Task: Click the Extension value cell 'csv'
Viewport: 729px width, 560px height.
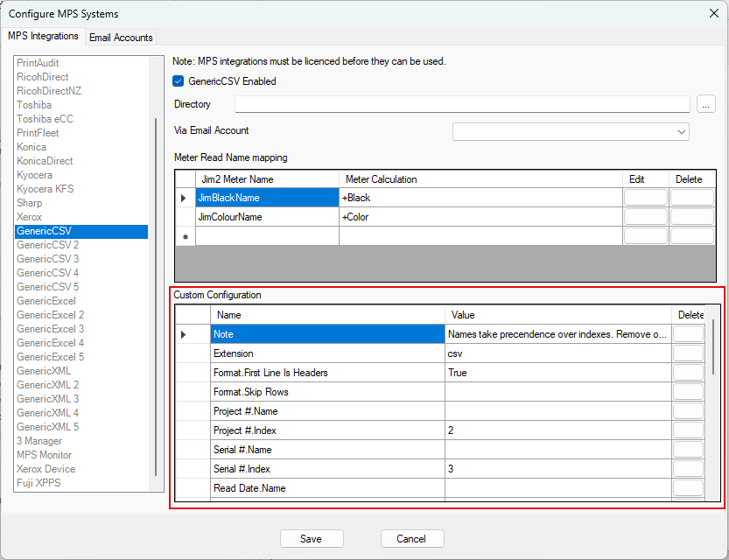Action: click(558, 353)
